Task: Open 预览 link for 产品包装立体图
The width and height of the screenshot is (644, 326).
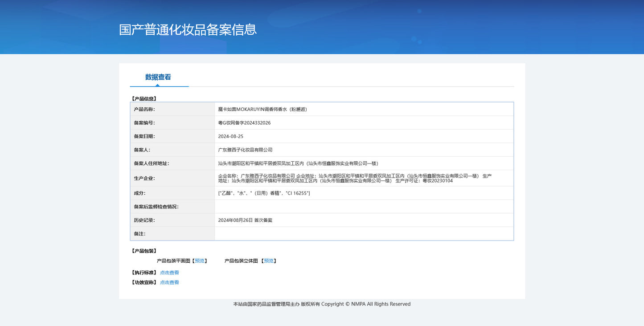Action: click(x=269, y=261)
